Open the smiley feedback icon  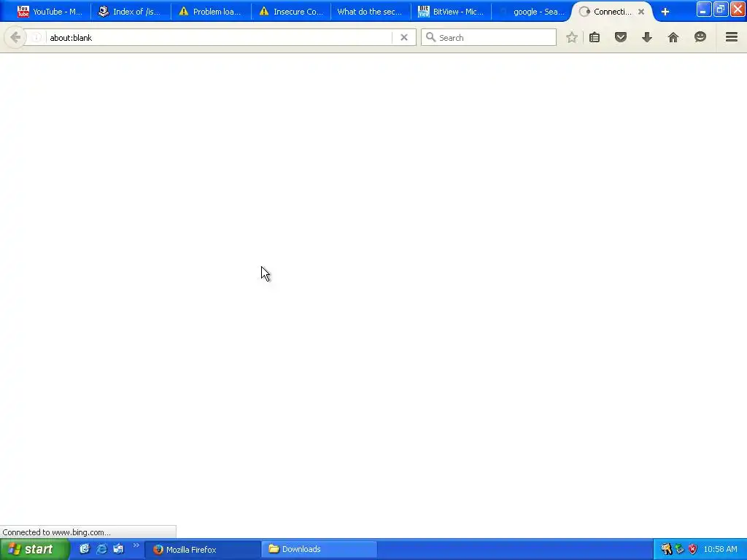click(700, 37)
